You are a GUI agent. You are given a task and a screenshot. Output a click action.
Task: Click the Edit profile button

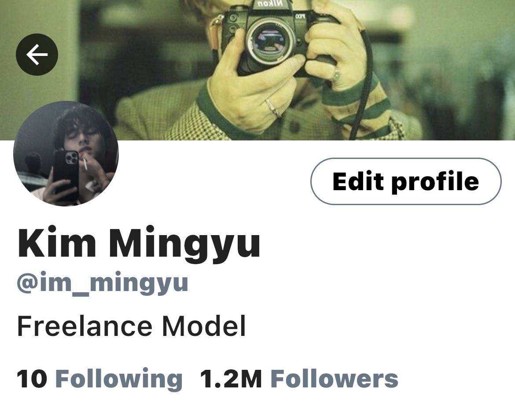[x=406, y=181]
